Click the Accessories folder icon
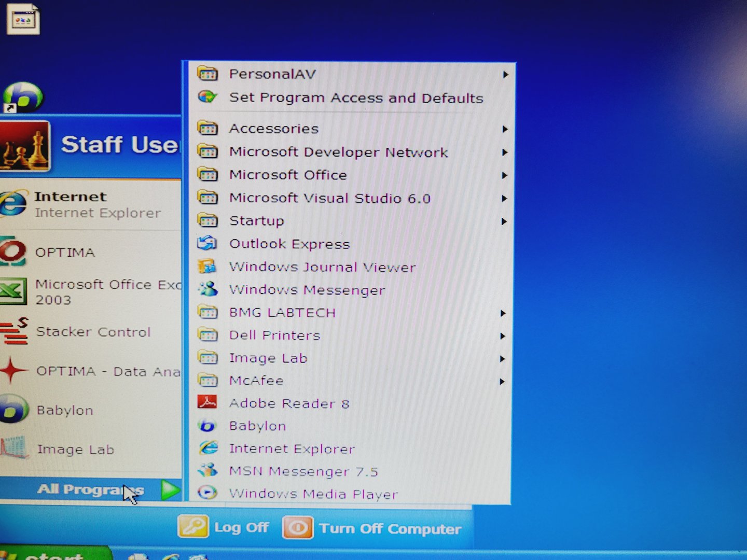The image size is (747, 560). 208,128
